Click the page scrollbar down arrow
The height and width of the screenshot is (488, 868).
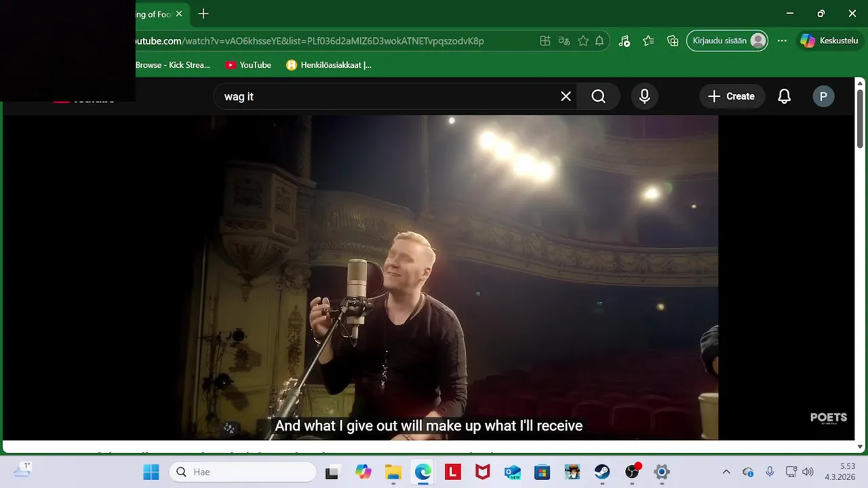point(861,447)
